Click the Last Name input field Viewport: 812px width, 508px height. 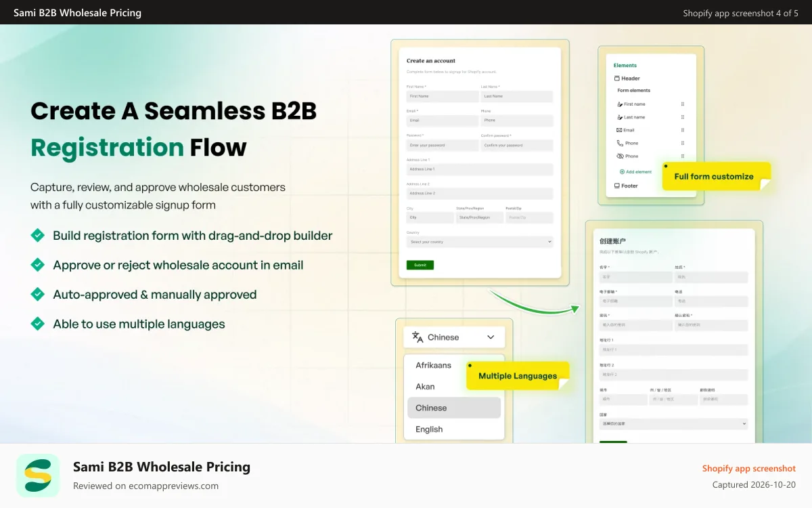[x=517, y=96]
